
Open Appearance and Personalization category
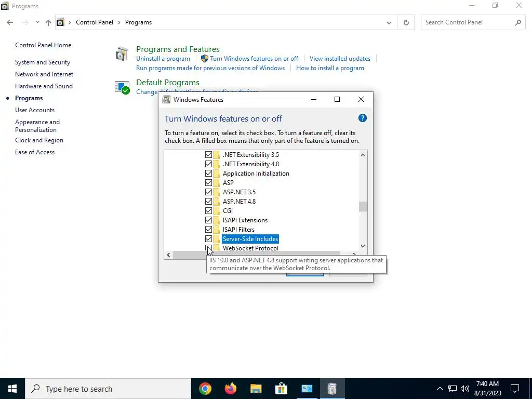(x=37, y=126)
